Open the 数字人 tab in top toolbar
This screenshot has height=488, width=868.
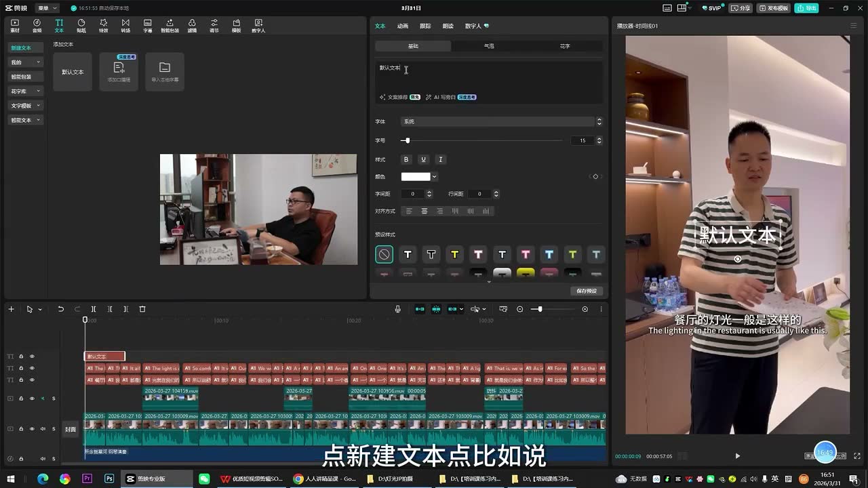pyautogui.click(x=258, y=26)
